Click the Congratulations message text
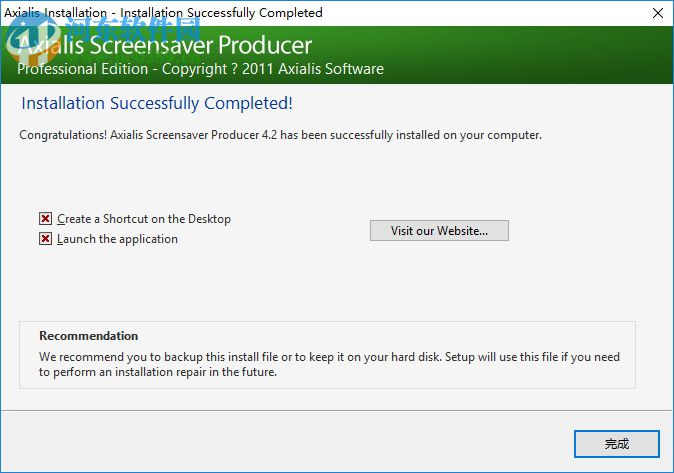Image resolution: width=674 pixels, height=473 pixels. coord(280,135)
